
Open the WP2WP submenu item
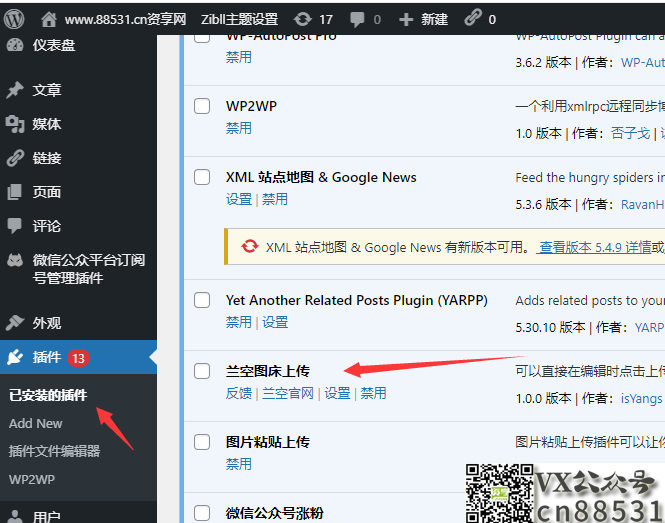tap(32, 479)
